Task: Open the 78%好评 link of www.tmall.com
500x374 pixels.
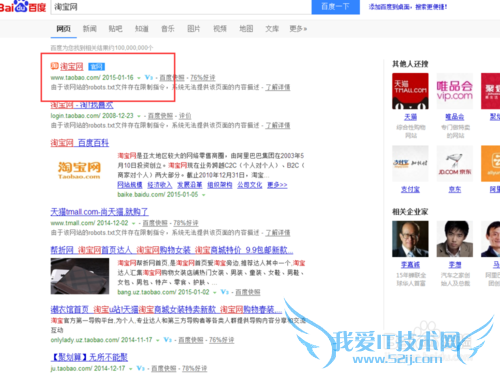Action: [x=186, y=223]
